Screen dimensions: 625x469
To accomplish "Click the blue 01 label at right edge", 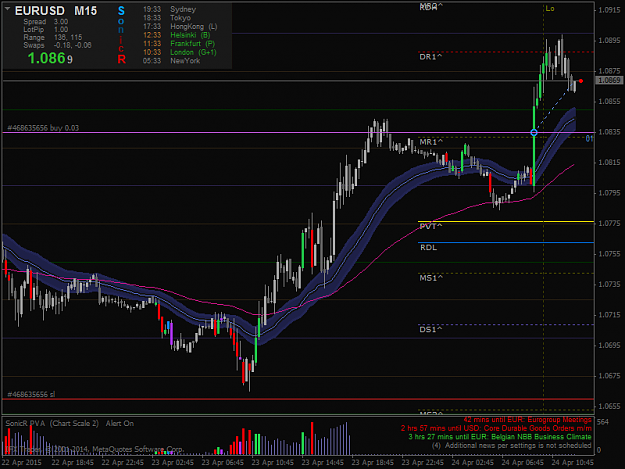I will 589,138.
